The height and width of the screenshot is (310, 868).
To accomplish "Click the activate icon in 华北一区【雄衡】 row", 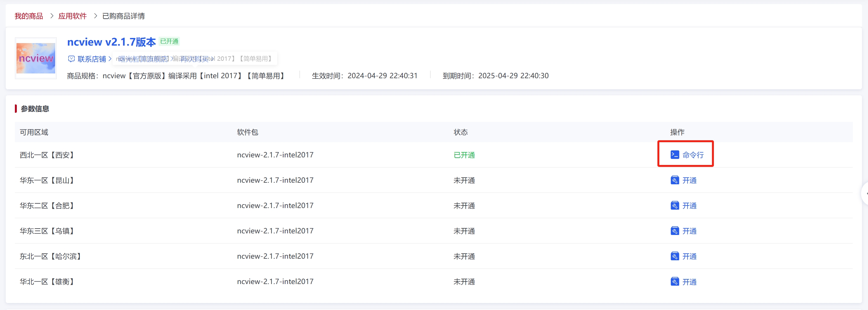I will 675,282.
